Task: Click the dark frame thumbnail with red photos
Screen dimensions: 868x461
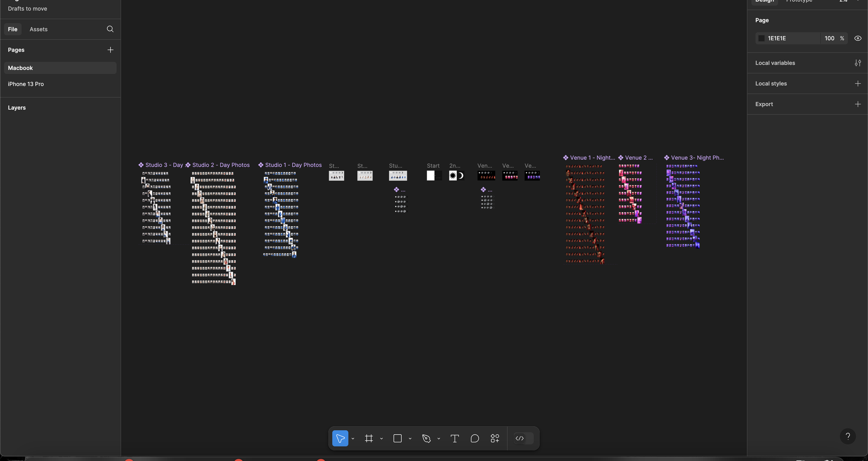Action: tap(486, 175)
